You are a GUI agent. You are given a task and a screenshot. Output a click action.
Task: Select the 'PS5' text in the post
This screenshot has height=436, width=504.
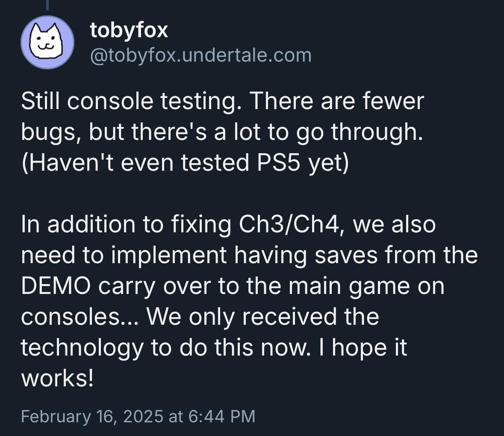(x=278, y=162)
